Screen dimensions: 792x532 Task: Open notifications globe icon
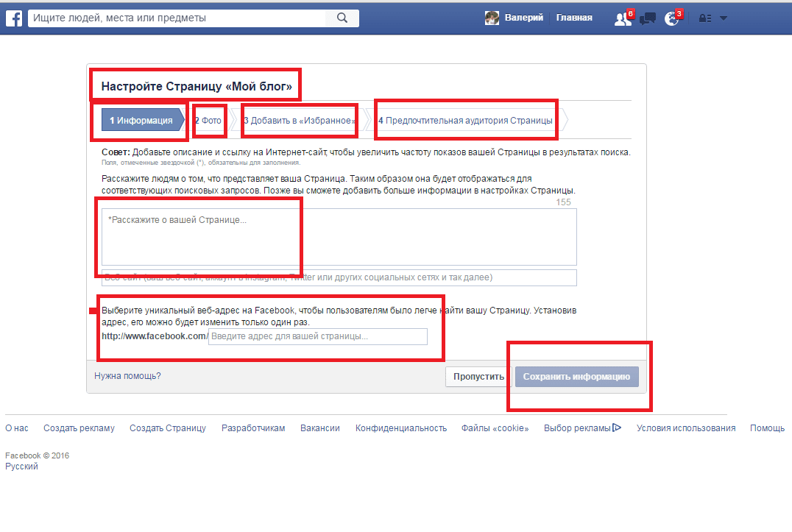click(672, 18)
